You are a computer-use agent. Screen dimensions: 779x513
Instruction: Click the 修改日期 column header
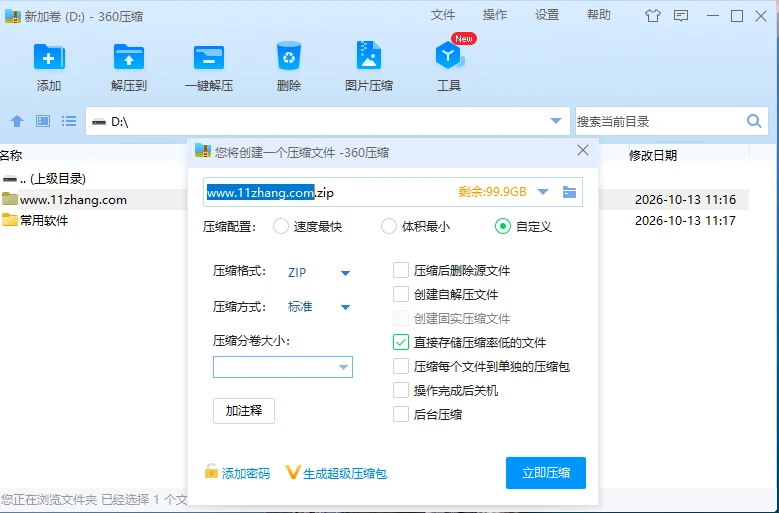653,155
